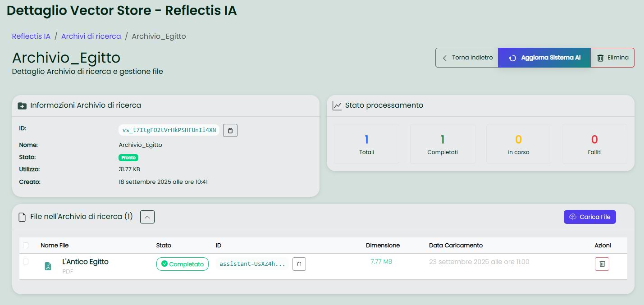Screen dimensions: 644x305
Task: Go to Archivi di ricerca breadcrumb
Action: [91, 36]
